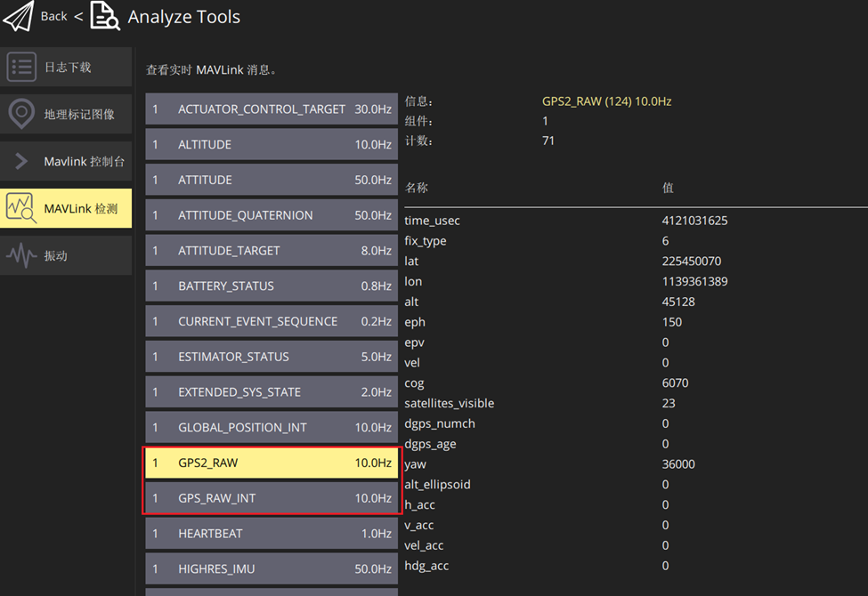
Task: Click the MAVLink inspector chart icon
Action: tap(21, 208)
